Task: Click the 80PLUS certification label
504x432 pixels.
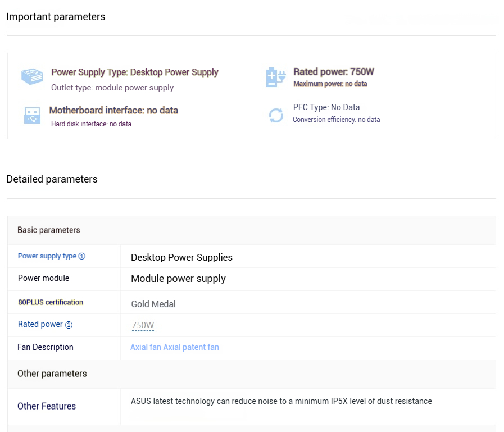Action: [51, 302]
